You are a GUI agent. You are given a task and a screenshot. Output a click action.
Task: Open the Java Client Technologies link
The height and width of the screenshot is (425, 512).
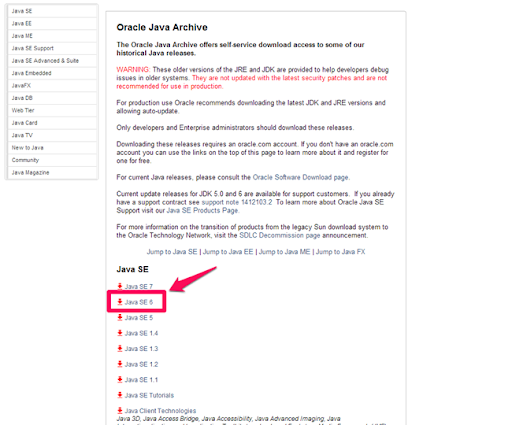point(160,411)
